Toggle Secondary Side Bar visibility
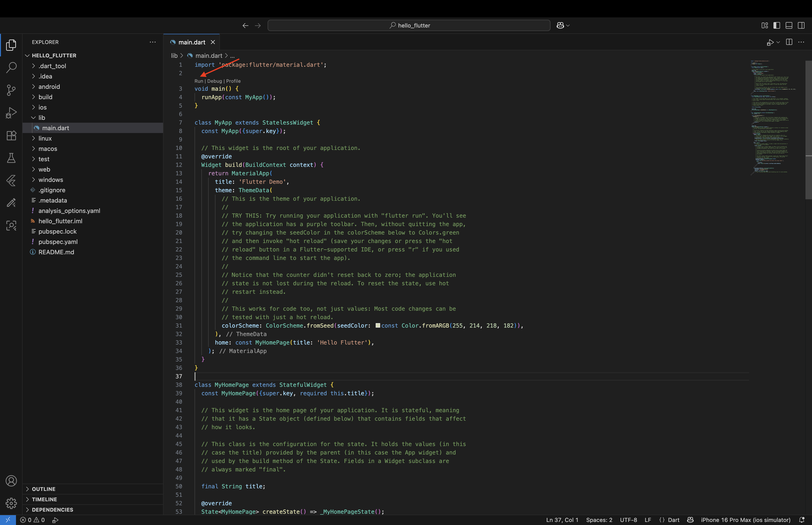812x525 pixels. pos(801,26)
